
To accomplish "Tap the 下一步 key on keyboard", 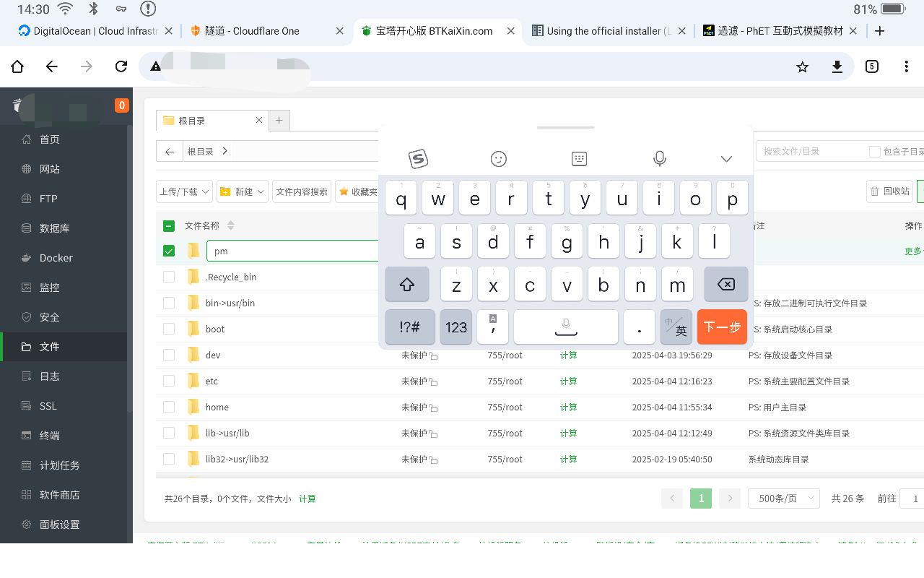I will (722, 327).
